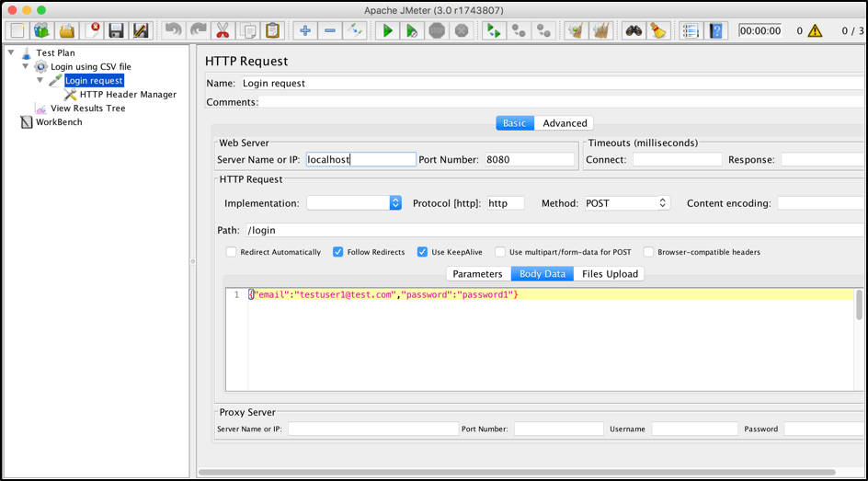Image resolution: width=868 pixels, height=481 pixels.
Task: Click the Clear All results icon
Action: [x=601, y=30]
